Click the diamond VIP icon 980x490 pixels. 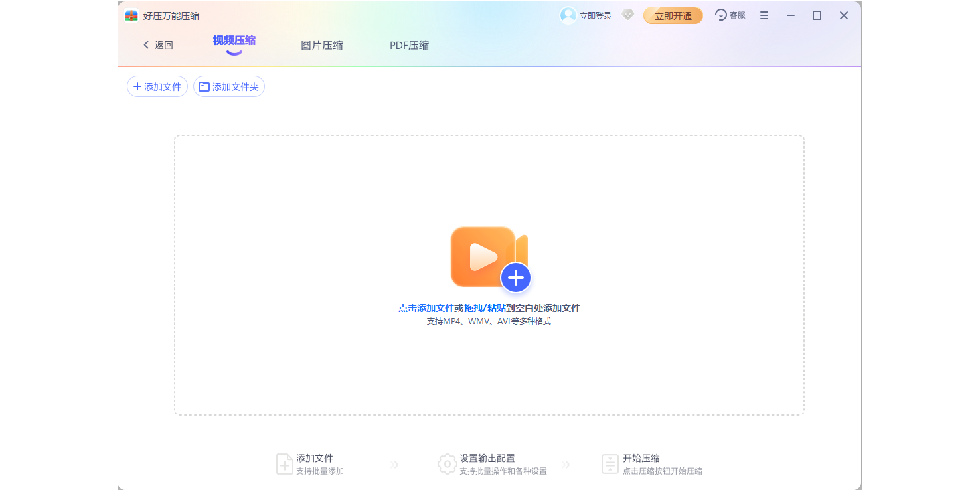pos(627,15)
